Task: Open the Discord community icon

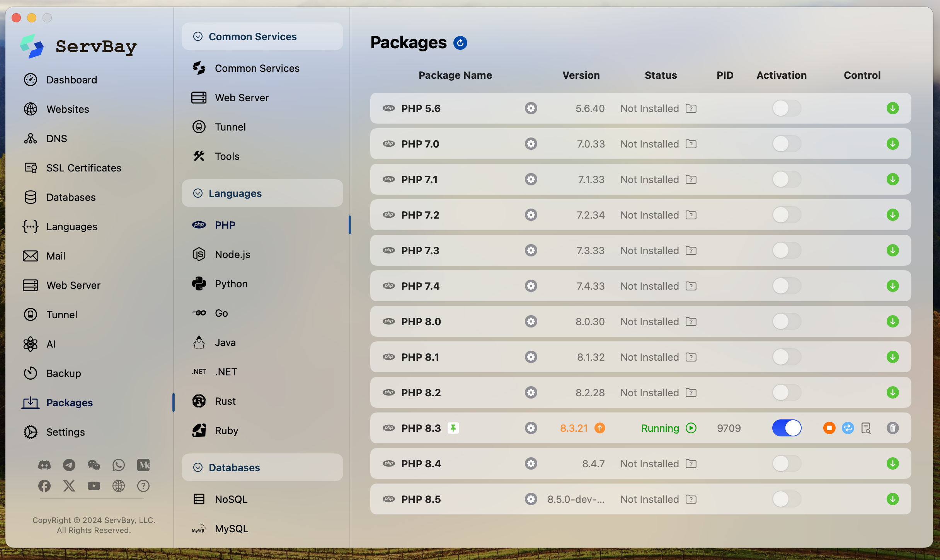Action: [x=44, y=465]
